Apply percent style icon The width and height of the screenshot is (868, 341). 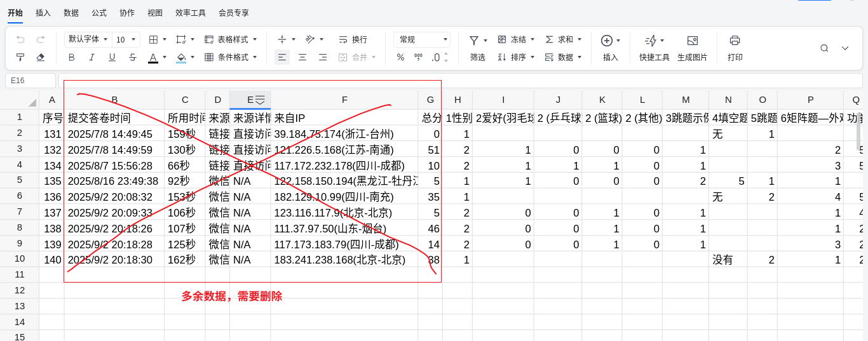coord(400,57)
